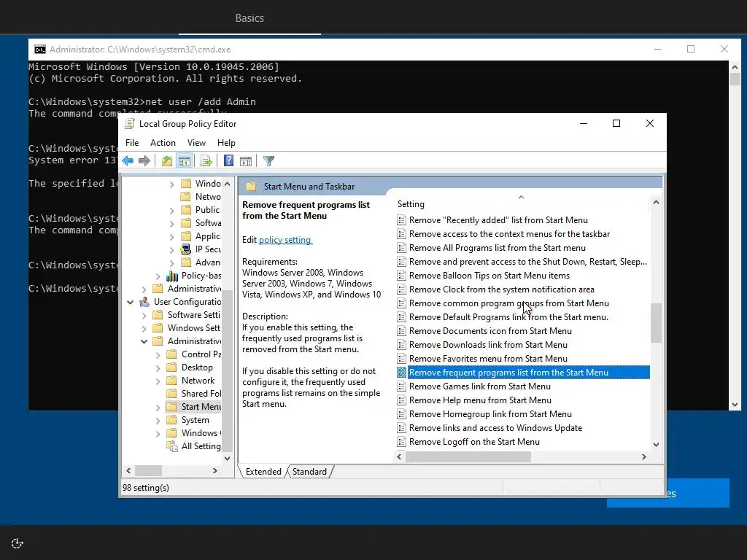This screenshot has width=747, height=560.
Task: Expand the Policy-based QoS node
Action: [158, 276]
